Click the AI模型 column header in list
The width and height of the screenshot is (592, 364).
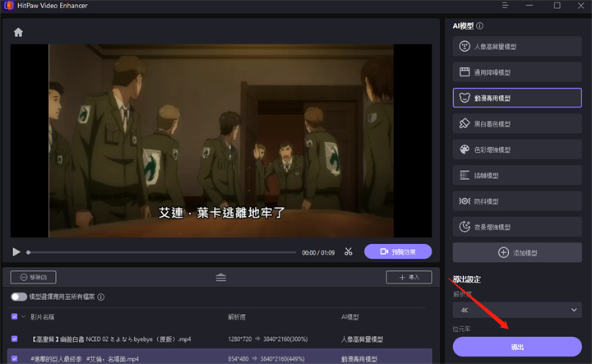point(350,317)
